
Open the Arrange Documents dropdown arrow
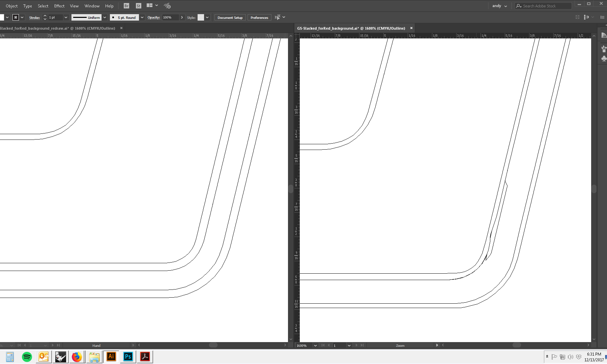pos(157,5)
